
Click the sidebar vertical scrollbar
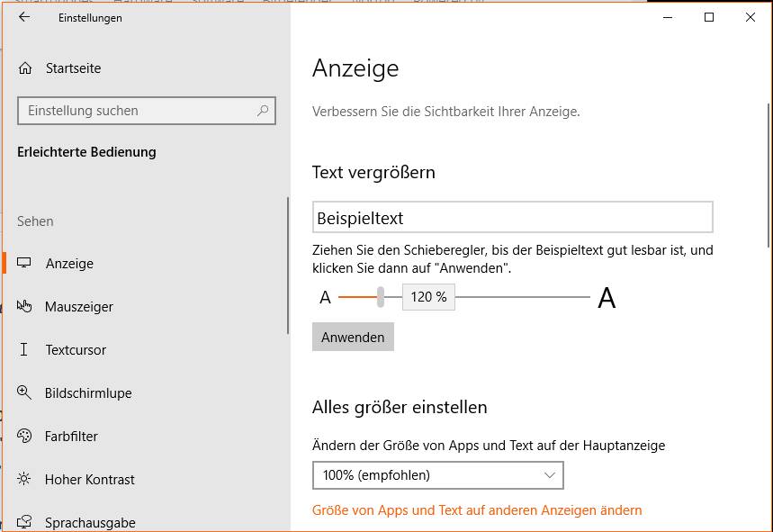click(x=288, y=266)
